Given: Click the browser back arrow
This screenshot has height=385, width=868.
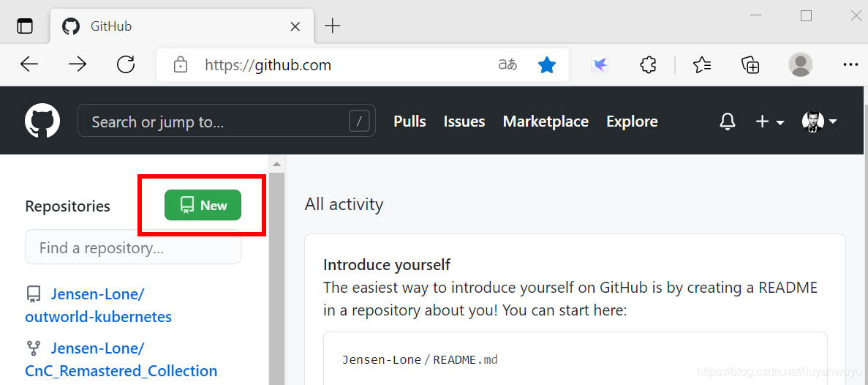Looking at the screenshot, I should coord(29,65).
